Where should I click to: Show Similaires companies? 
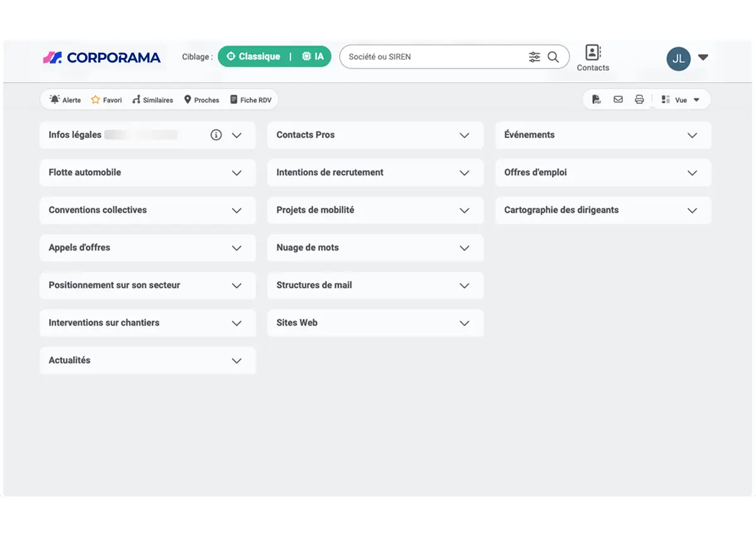152,100
